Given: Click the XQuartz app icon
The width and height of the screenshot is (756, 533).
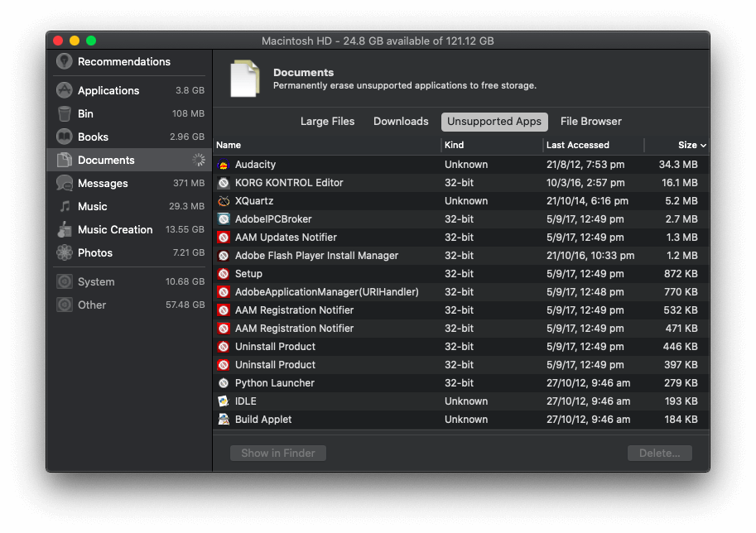Looking at the screenshot, I should coord(224,201).
